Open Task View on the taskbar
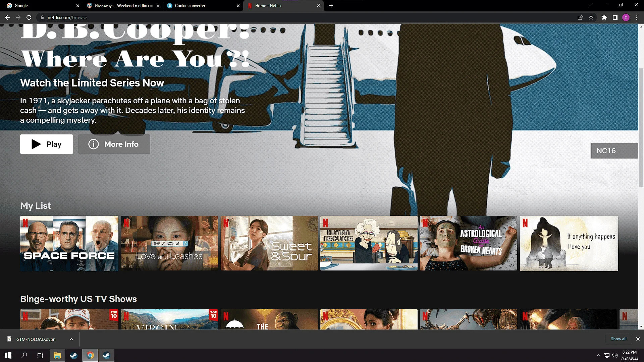 pos(40,355)
